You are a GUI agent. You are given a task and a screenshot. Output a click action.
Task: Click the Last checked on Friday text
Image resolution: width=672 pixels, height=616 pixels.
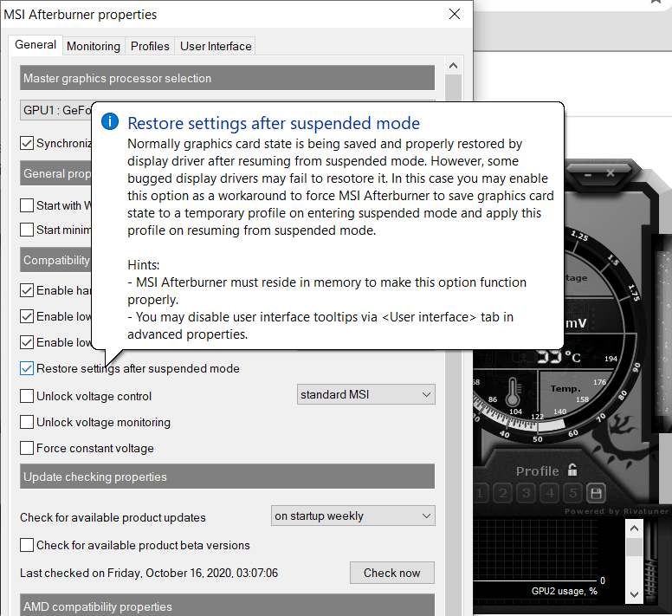(149, 574)
